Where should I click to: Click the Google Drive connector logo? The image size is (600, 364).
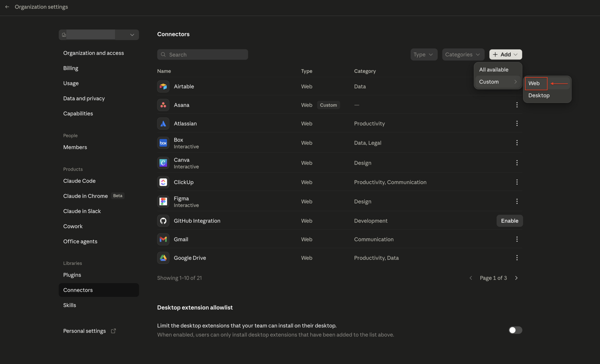click(163, 258)
